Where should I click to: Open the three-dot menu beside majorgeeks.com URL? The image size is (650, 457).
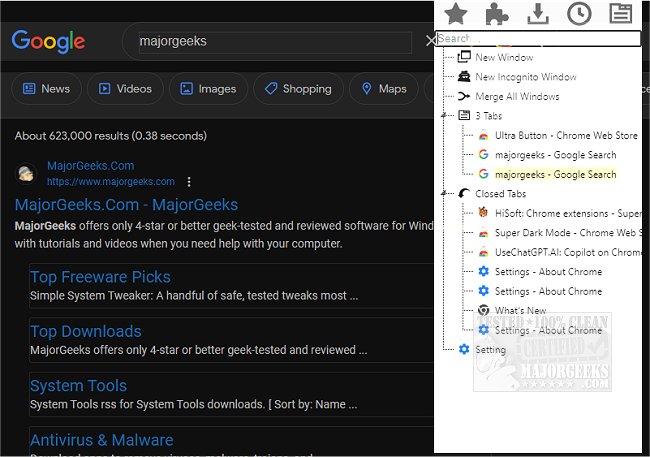188,182
